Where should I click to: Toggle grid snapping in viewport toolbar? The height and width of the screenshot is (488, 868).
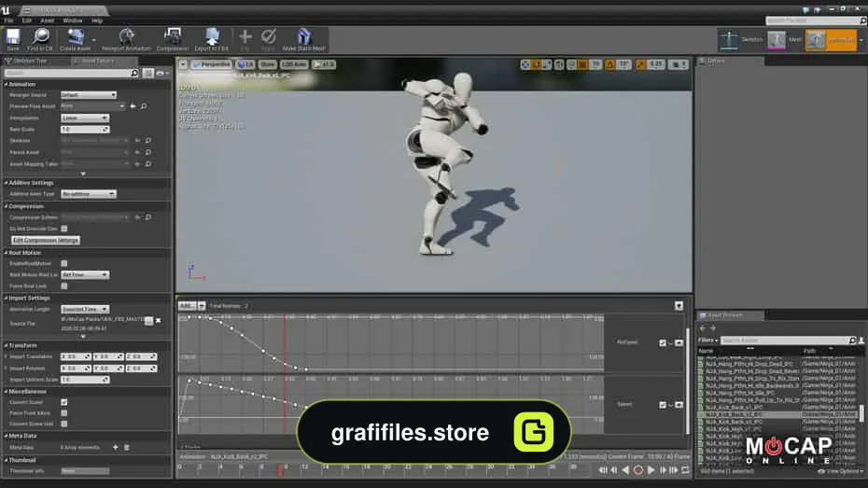tap(582, 64)
